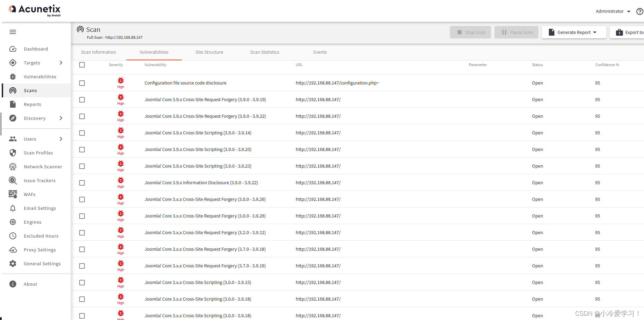Open the Generate Report dropdown
This screenshot has height=320, width=644.
tap(574, 32)
